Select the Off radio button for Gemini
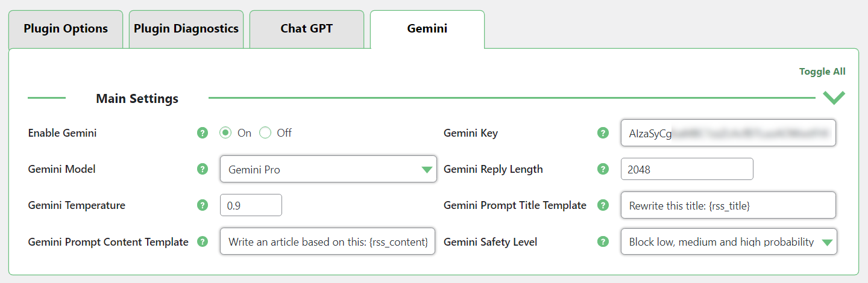This screenshot has width=868, height=283. [265, 133]
